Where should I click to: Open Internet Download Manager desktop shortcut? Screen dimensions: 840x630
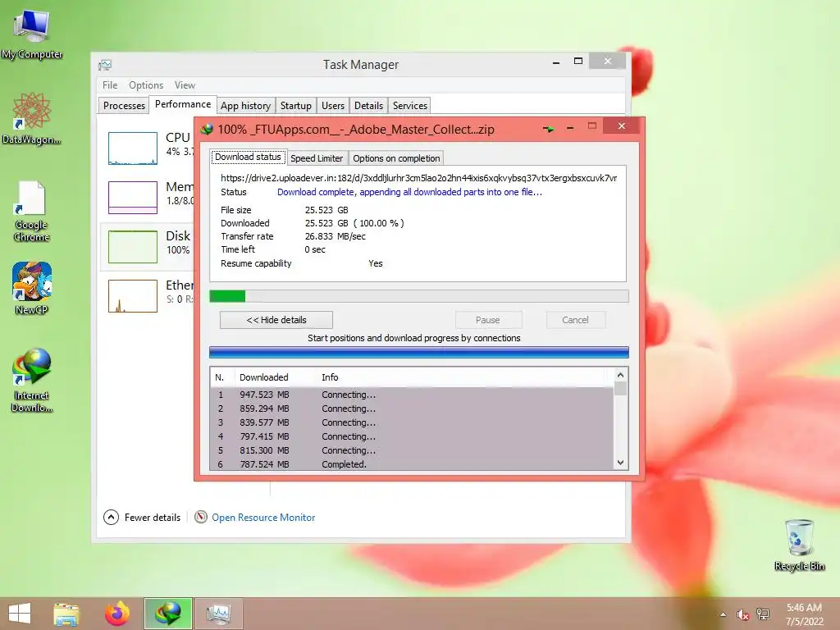click(x=32, y=380)
